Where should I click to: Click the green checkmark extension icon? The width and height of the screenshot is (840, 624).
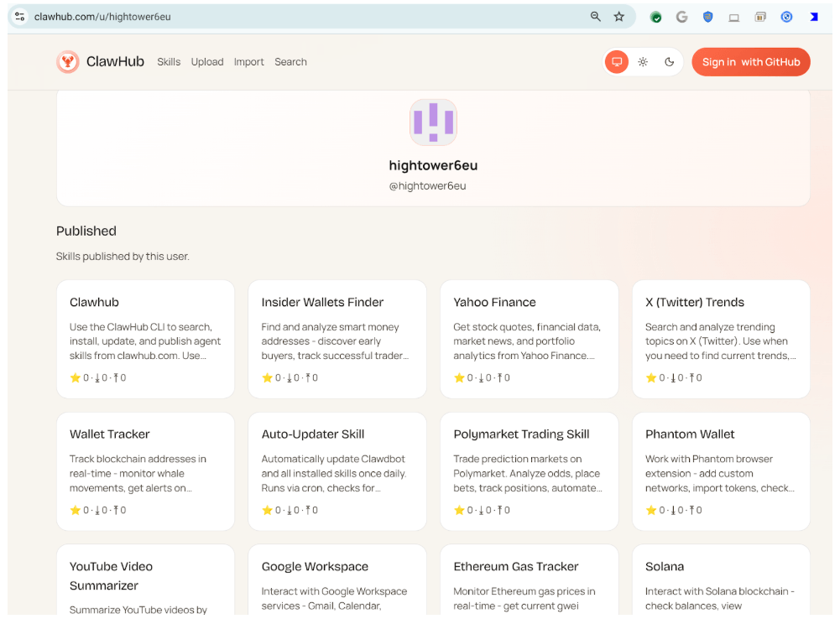point(656,17)
